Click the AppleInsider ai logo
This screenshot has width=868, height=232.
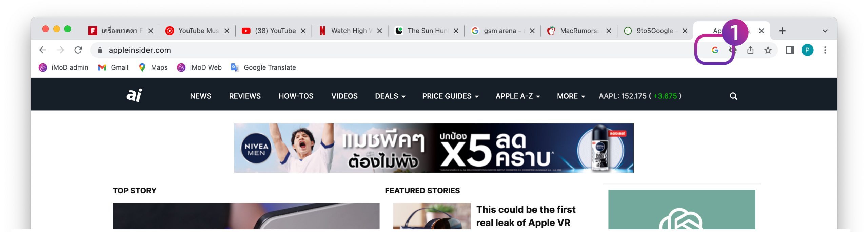pyautogui.click(x=134, y=95)
